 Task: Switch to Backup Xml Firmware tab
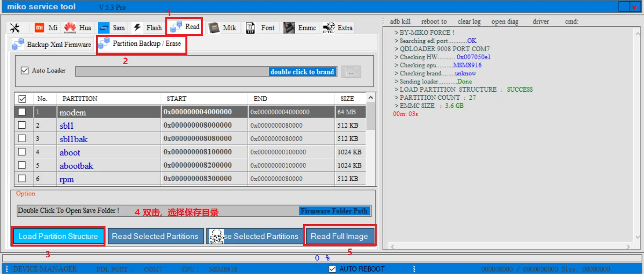click(x=52, y=44)
